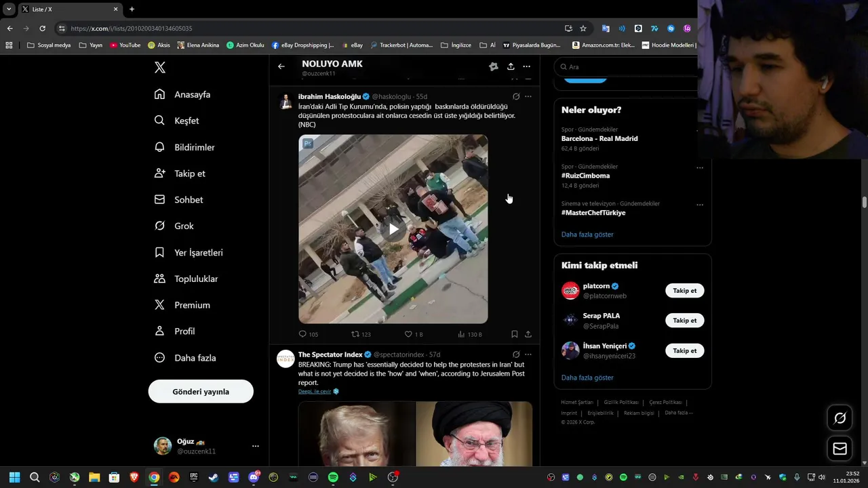Open options for #MasterChefTürkiye trend
This screenshot has height=488, width=868.
pyautogui.click(x=700, y=205)
